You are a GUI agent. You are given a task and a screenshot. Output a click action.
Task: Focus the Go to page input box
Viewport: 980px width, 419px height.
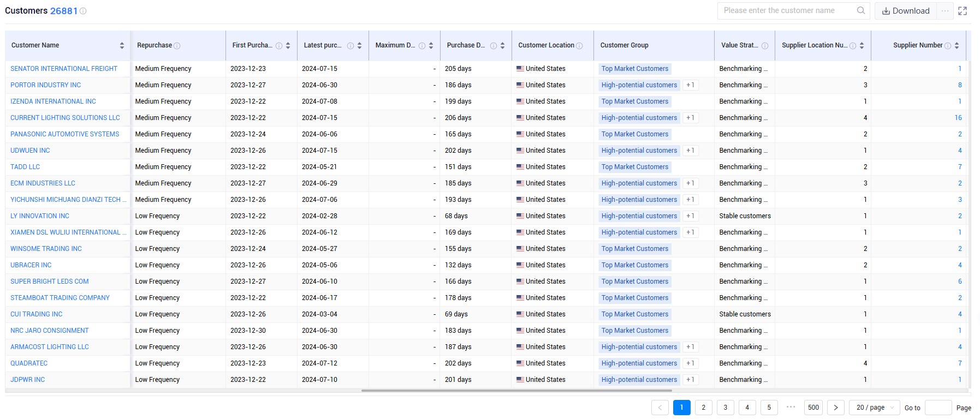[939, 408]
